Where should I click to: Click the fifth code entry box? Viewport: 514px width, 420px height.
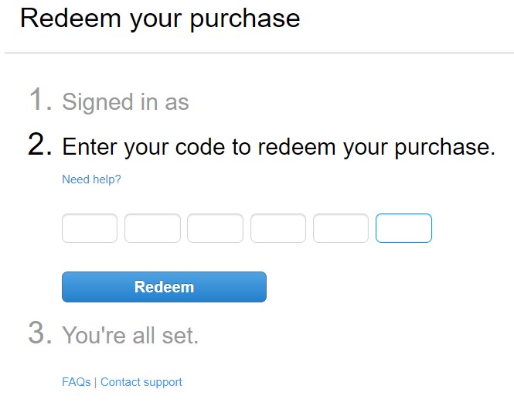click(x=341, y=228)
